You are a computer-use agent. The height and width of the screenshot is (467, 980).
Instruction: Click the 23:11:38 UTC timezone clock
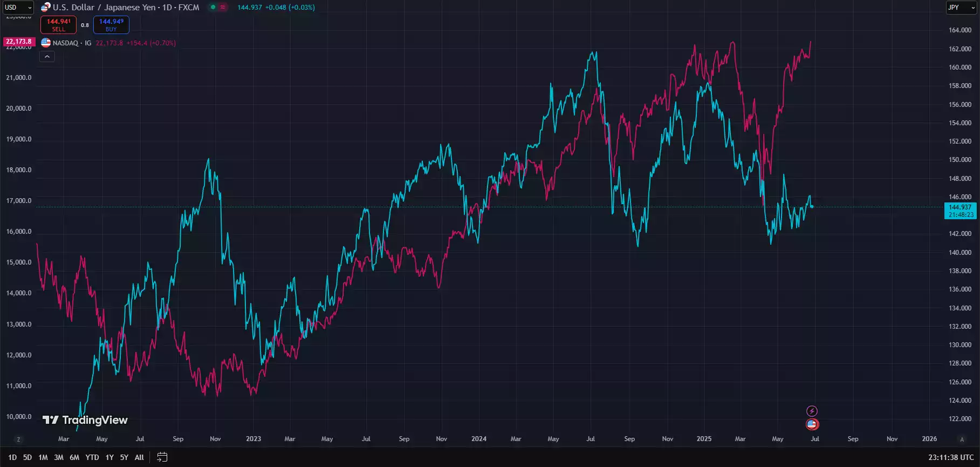coord(951,457)
